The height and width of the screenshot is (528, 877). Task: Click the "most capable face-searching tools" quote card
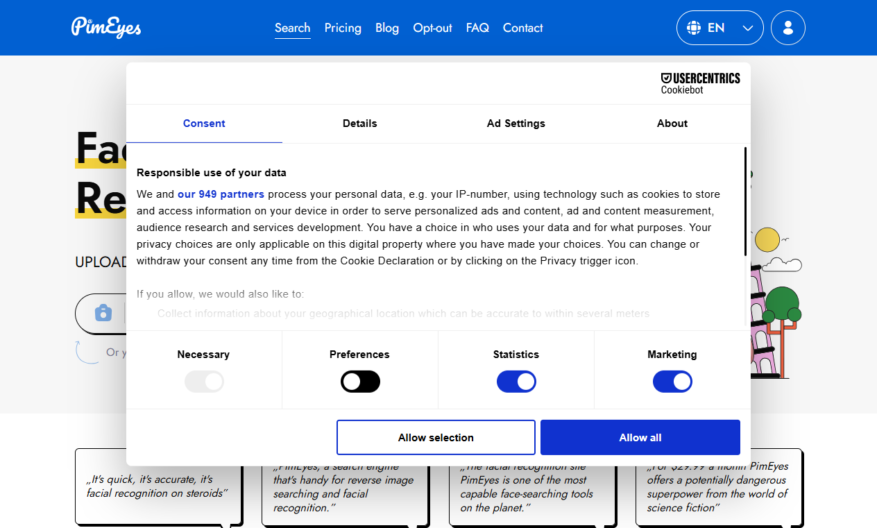tap(531, 496)
